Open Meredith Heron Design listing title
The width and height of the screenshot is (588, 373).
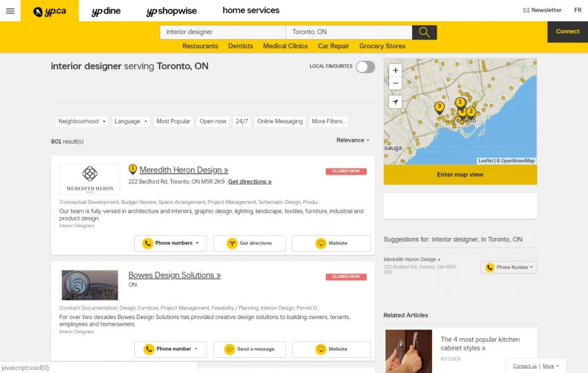tap(184, 170)
